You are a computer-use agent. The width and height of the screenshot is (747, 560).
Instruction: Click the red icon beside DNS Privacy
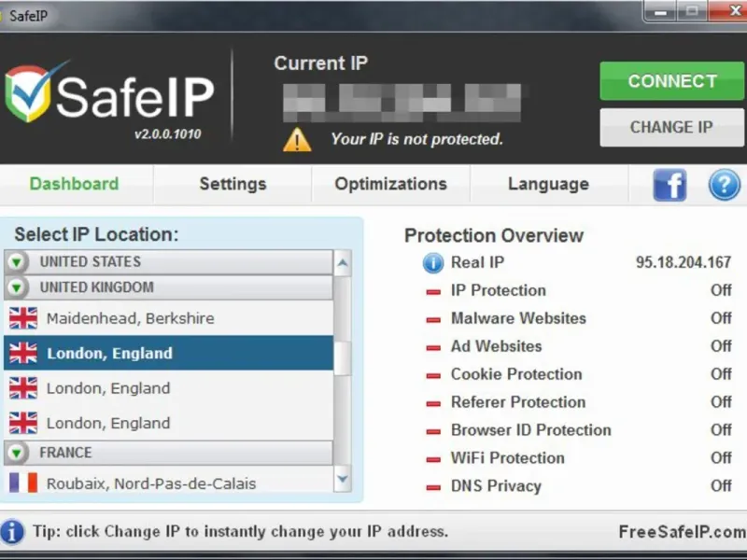click(x=433, y=487)
